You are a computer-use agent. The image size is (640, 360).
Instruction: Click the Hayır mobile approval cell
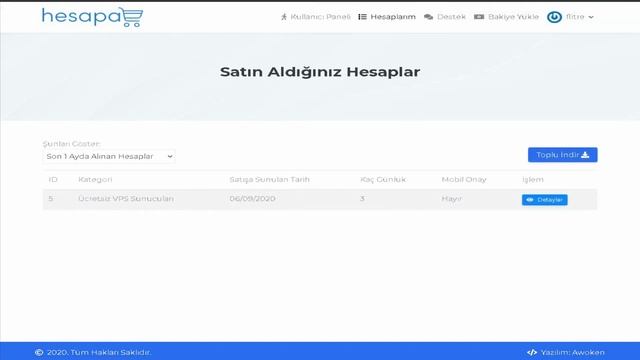pos(451,198)
